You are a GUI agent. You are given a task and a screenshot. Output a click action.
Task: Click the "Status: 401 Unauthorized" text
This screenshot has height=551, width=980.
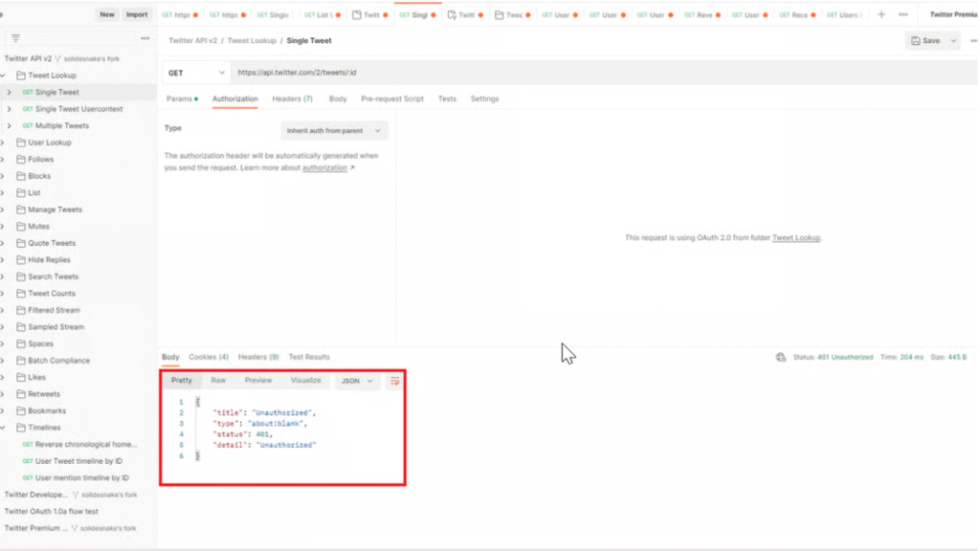834,358
